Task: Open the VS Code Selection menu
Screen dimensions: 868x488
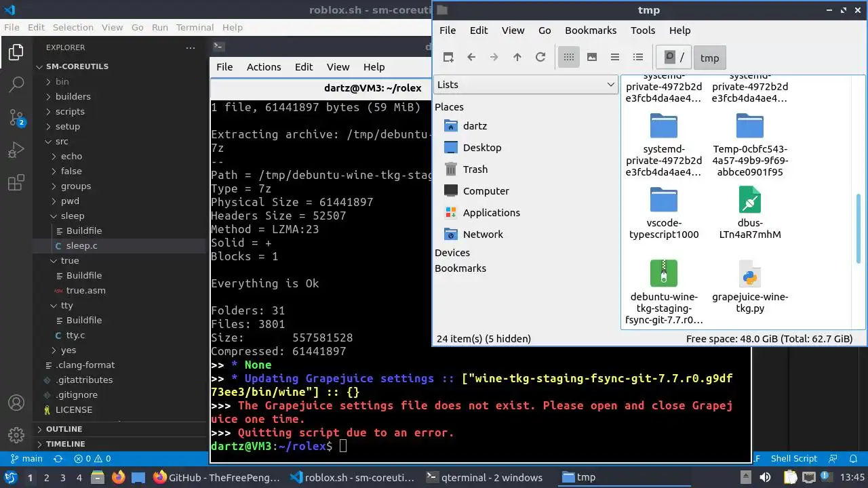Action: (x=73, y=27)
